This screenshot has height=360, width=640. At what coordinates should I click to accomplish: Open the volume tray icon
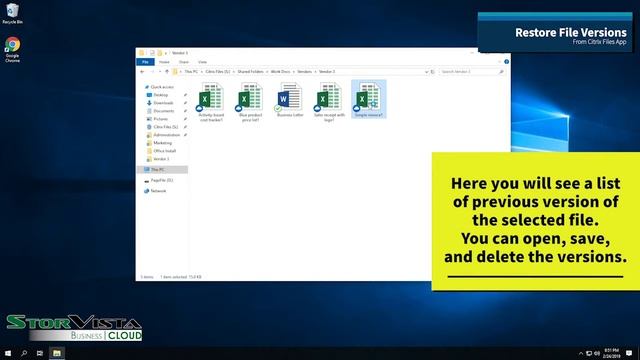coord(597,353)
